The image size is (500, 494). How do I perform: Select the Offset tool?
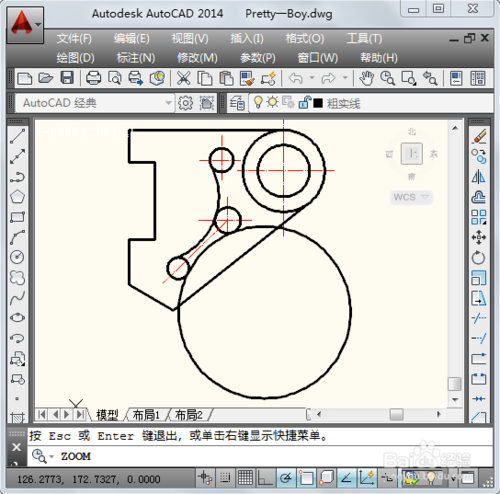(479, 197)
